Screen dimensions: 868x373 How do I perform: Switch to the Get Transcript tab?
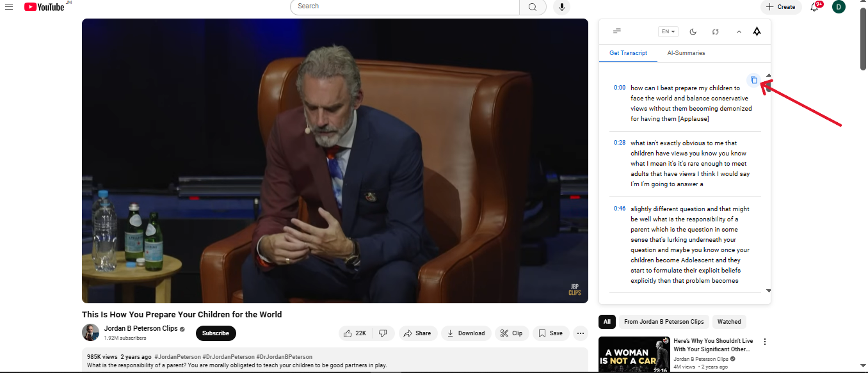[x=628, y=53]
